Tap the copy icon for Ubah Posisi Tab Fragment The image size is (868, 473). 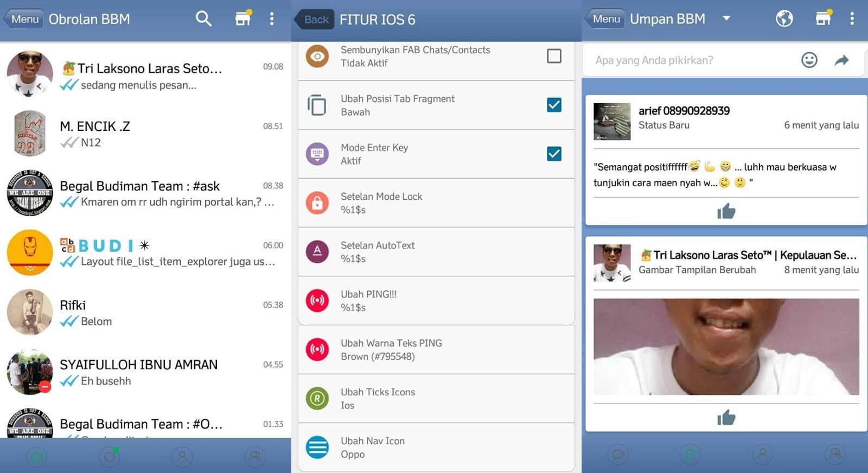coord(317,105)
